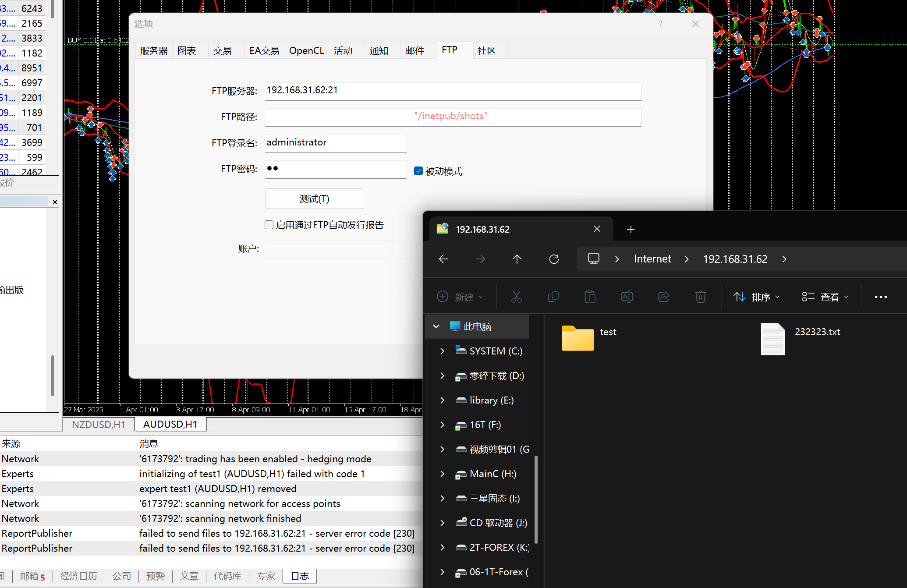
Task: Expand the SYSTEM (C:) drive tree node
Action: click(442, 351)
